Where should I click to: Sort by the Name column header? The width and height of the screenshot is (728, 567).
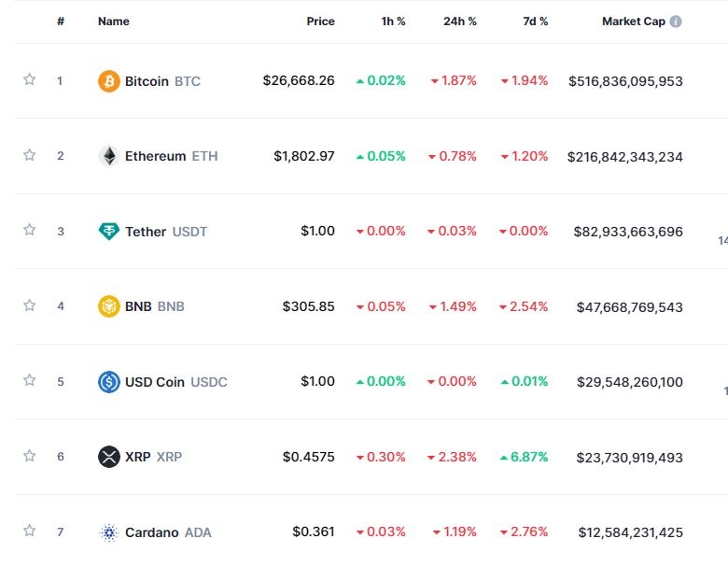click(x=114, y=21)
